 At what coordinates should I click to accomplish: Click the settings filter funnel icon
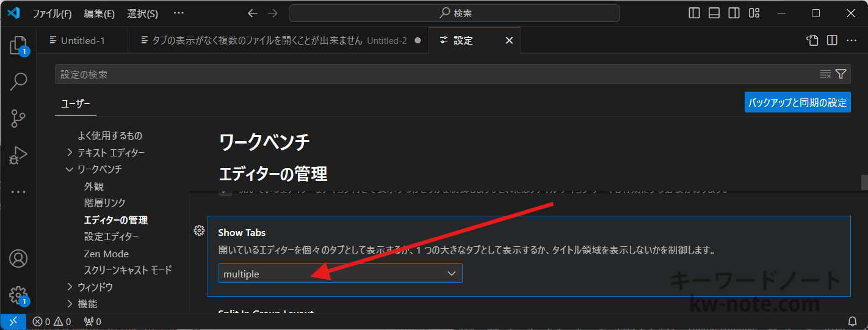[841, 74]
